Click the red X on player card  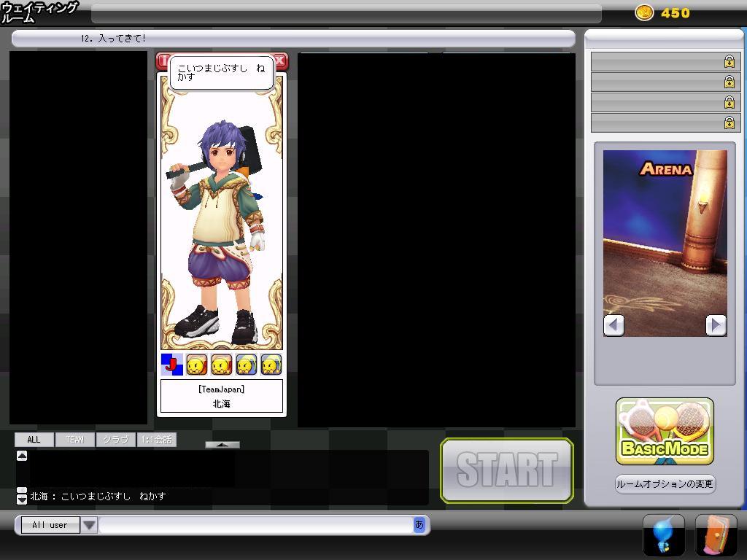[x=280, y=61]
